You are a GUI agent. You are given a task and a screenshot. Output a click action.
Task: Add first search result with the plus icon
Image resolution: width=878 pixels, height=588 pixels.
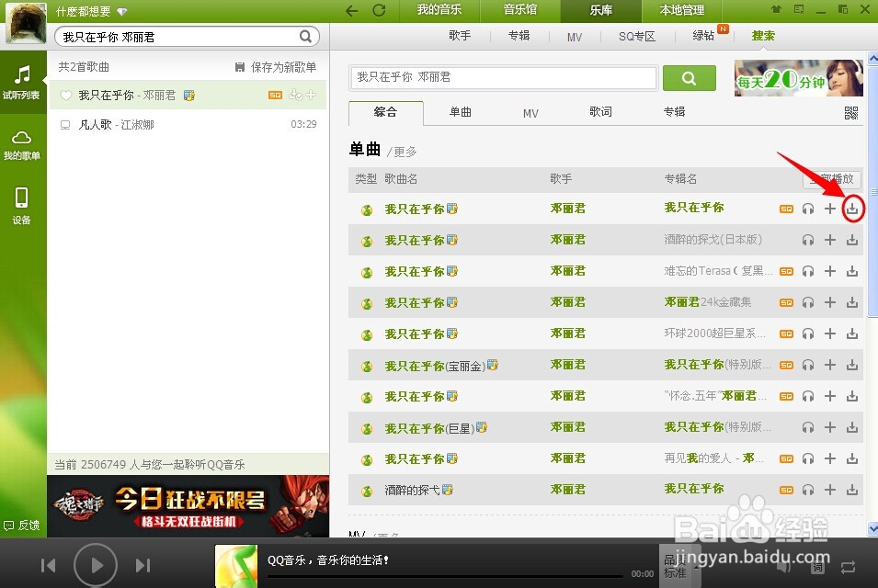829,209
